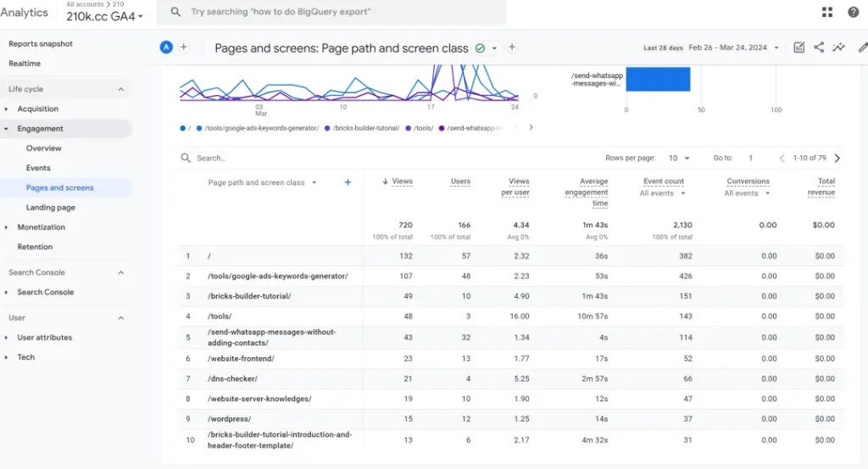
Task: Select Realtime in the left navigation
Action: [25, 64]
